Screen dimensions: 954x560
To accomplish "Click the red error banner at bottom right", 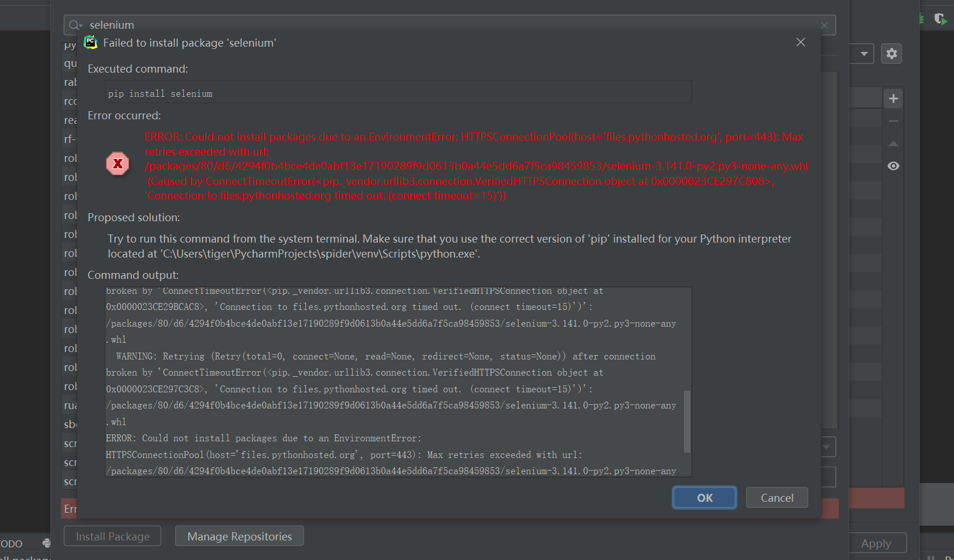I will click(x=877, y=498).
